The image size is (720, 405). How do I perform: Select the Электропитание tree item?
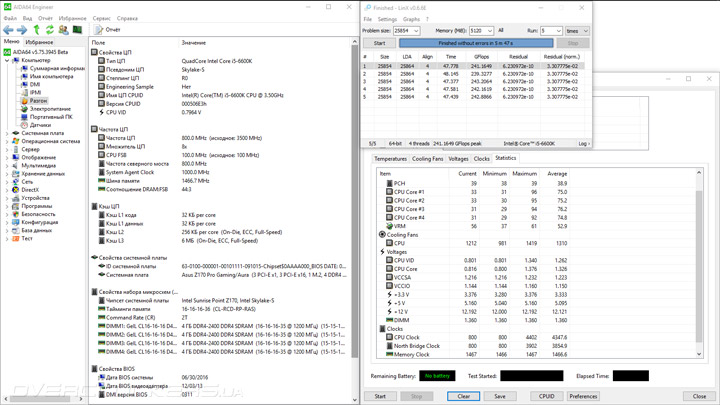(x=50, y=109)
